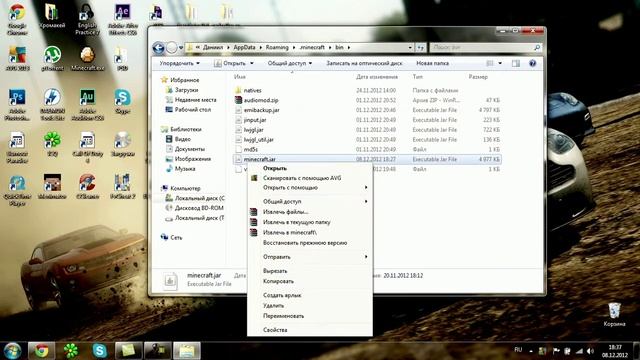The width and height of the screenshot is (640, 360).
Task: Click .minecraft breadcrumb segment
Action: [x=312, y=48]
